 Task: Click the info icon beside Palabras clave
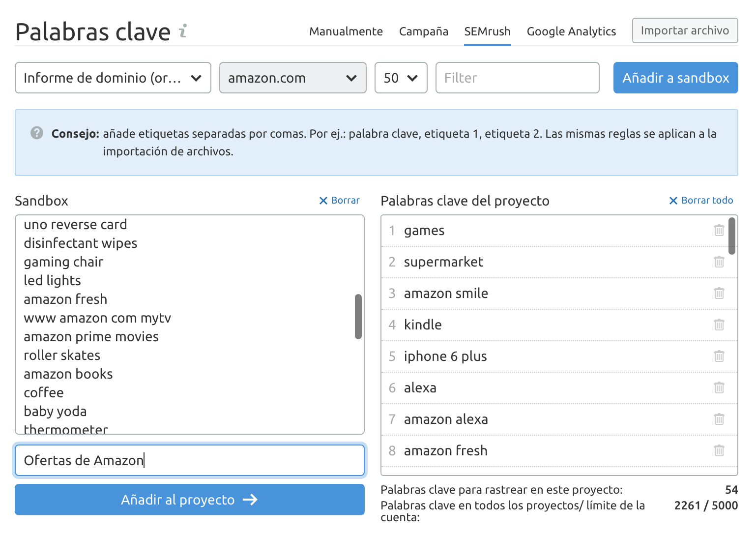click(x=183, y=31)
